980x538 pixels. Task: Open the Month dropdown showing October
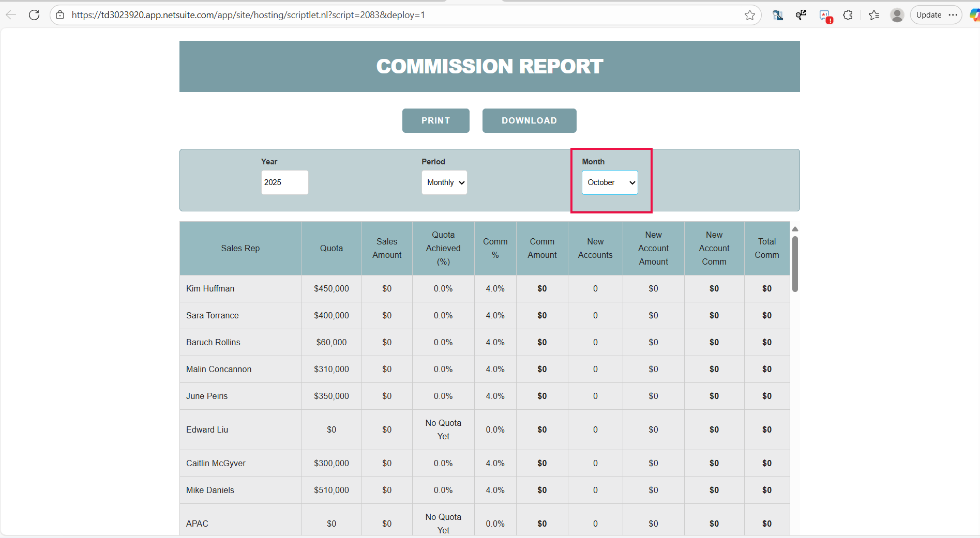[609, 182]
